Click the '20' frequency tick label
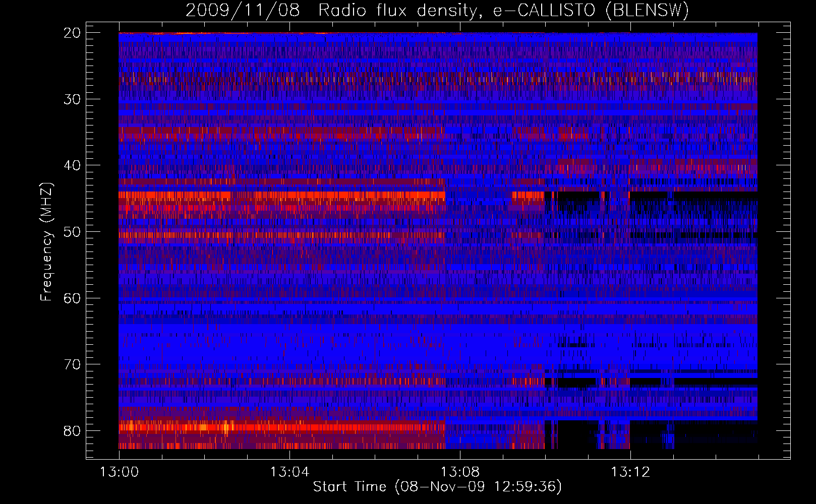The width and height of the screenshot is (816, 504). click(73, 33)
